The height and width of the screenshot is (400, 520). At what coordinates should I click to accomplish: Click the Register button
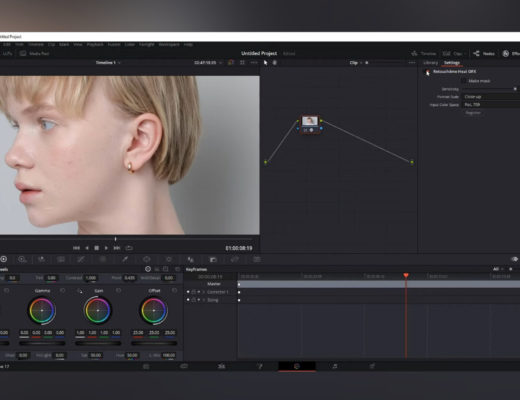(473, 113)
